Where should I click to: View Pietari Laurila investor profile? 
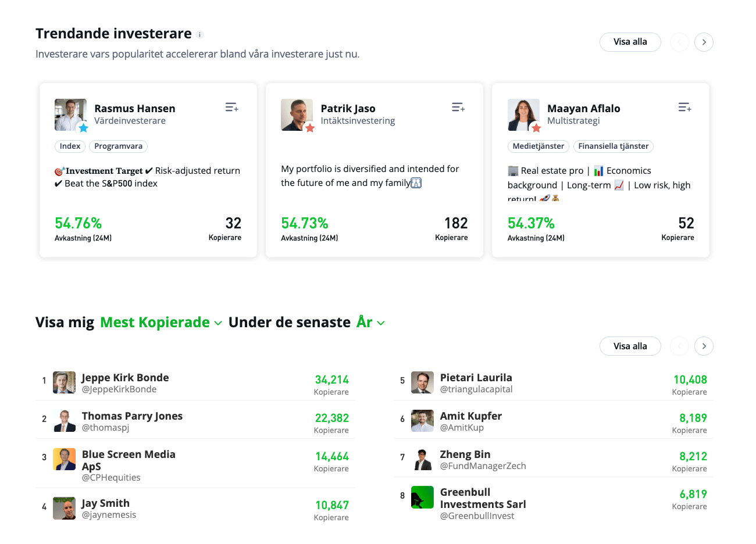coord(476,378)
